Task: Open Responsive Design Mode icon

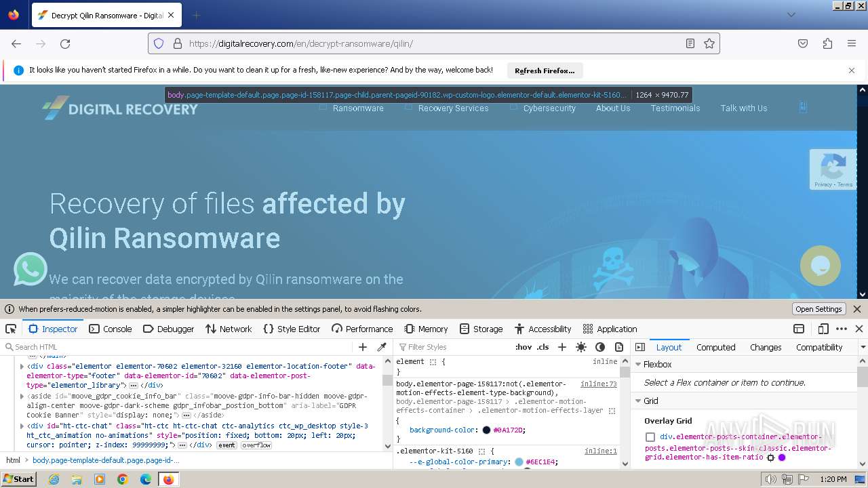Action: [x=823, y=329]
